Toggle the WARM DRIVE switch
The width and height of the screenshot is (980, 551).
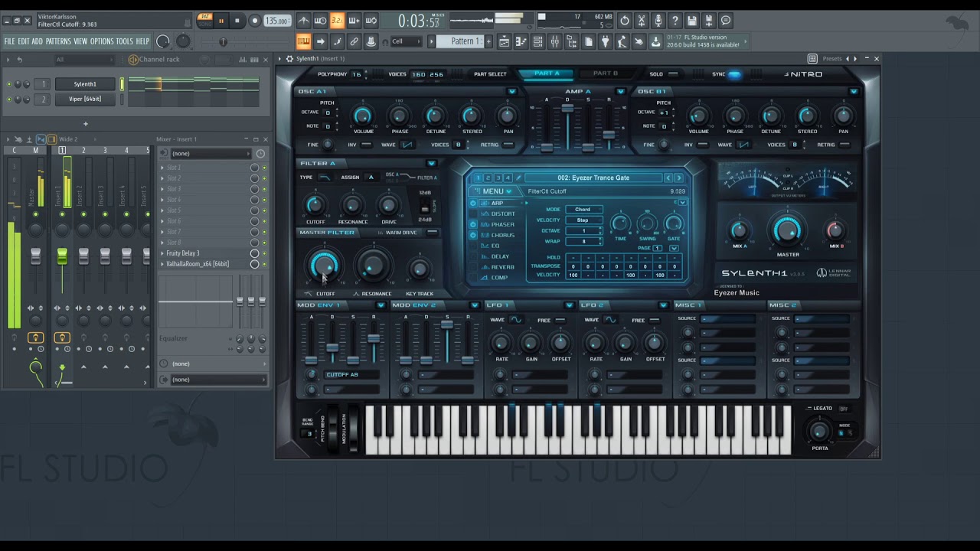point(433,233)
